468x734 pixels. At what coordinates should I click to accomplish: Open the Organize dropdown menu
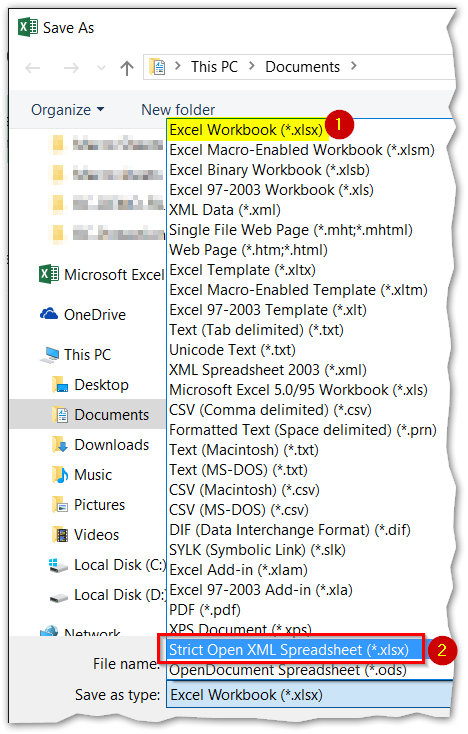pos(67,110)
